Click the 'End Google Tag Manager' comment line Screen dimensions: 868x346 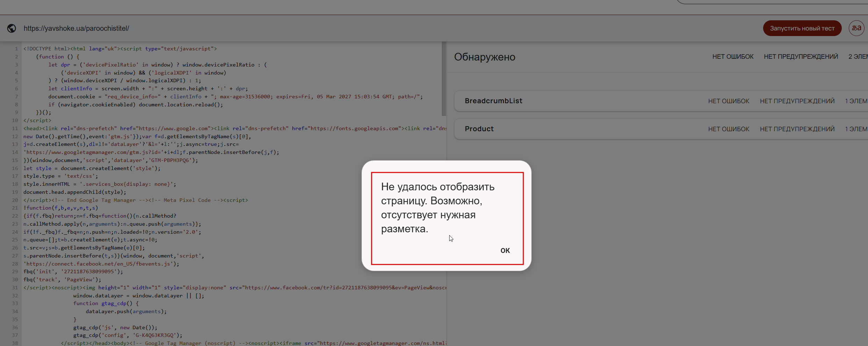point(136,200)
